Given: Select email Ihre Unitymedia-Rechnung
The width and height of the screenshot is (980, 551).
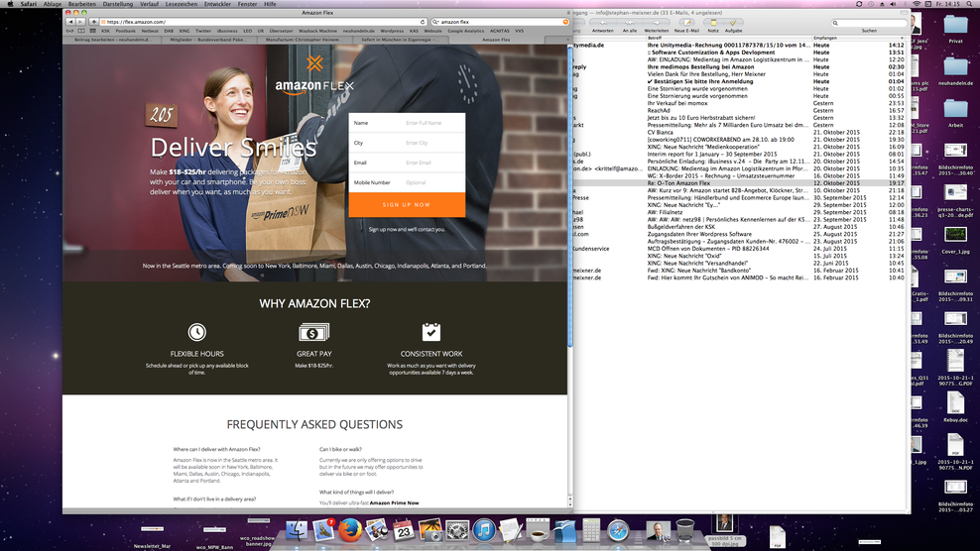Looking at the screenshot, I should point(739,45).
